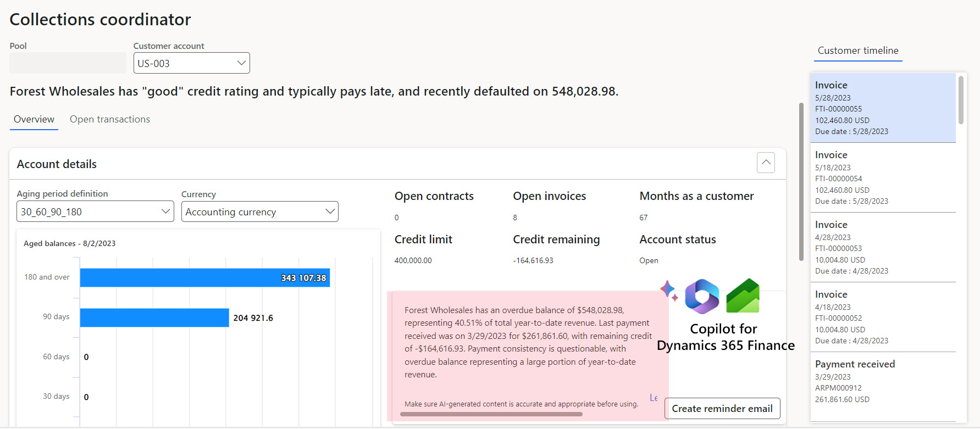The height and width of the screenshot is (429, 980).
Task: Click the 60 days axis label
Action: coord(56,356)
